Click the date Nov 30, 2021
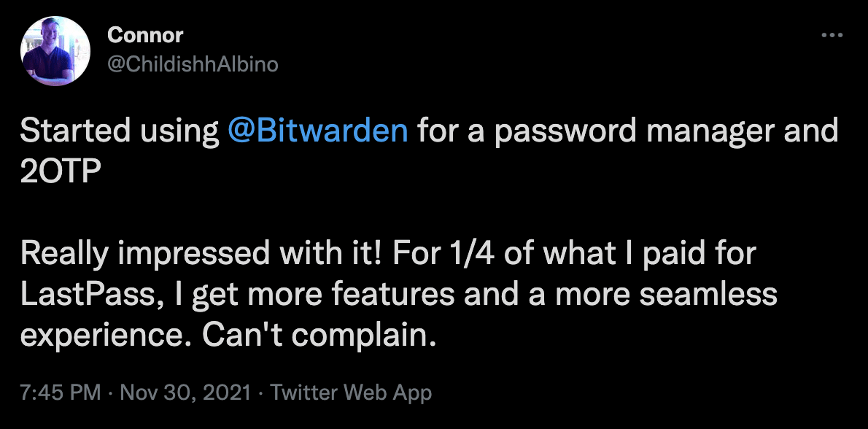Screen dimensions: 868x429 182,392
